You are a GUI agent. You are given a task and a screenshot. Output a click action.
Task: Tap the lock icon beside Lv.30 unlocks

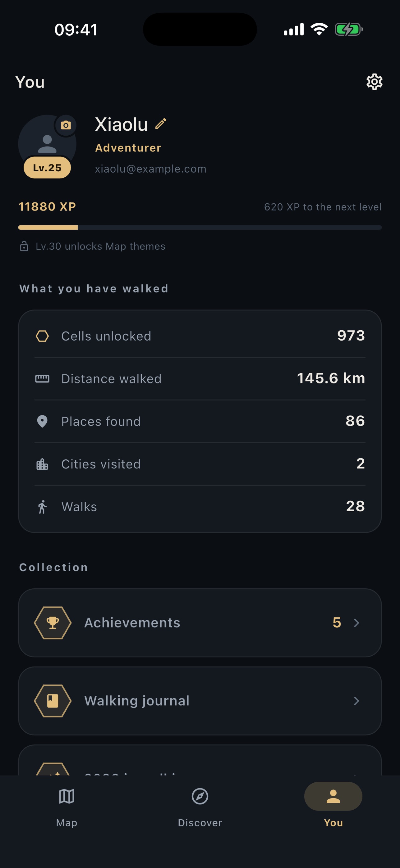[24, 246]
